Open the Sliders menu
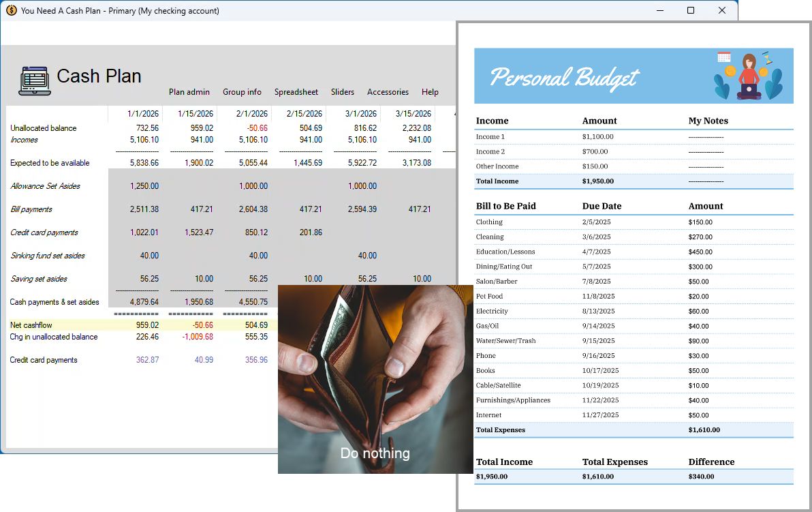This screenshot has width=812, height=512. pyautogui.click(x=342, y=92)
